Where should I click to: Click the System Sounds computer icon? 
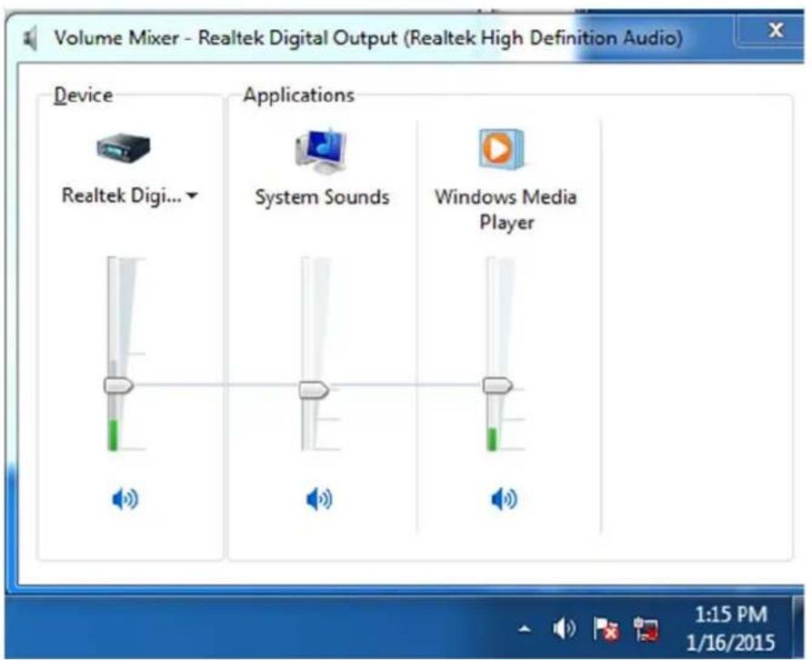point(321,150)
